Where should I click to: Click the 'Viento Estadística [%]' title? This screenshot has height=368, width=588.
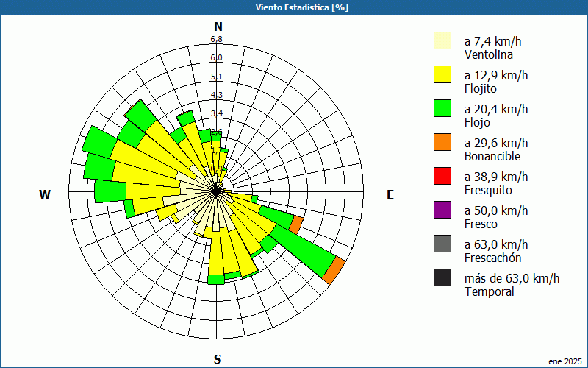click(x=302, y=7)
